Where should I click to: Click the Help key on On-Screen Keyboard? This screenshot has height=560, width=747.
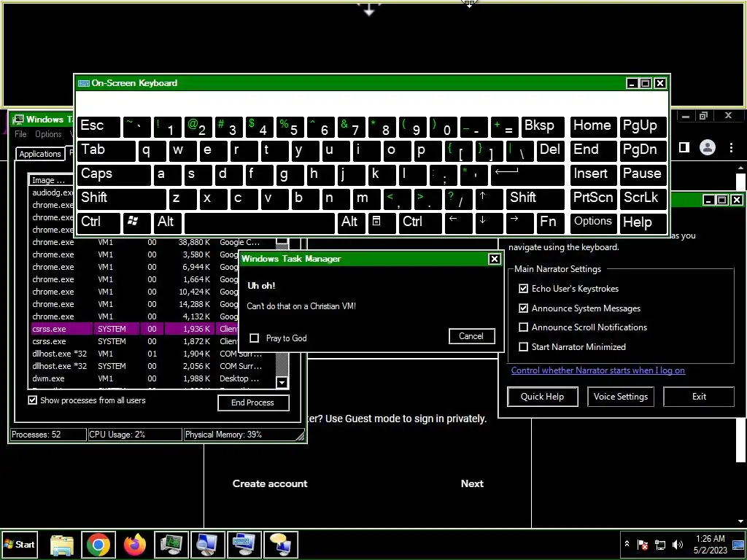point(643,222)
